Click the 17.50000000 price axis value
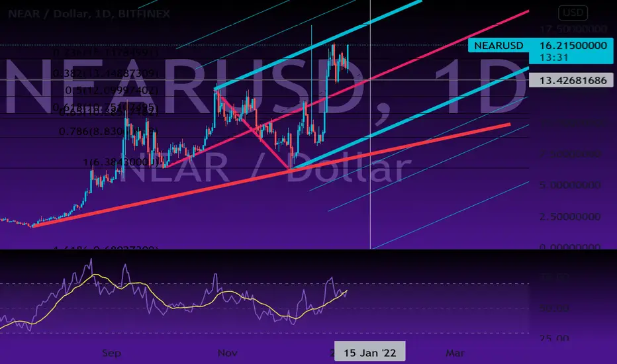The height and width of the screenshot is (364, 617). point(573,30)
